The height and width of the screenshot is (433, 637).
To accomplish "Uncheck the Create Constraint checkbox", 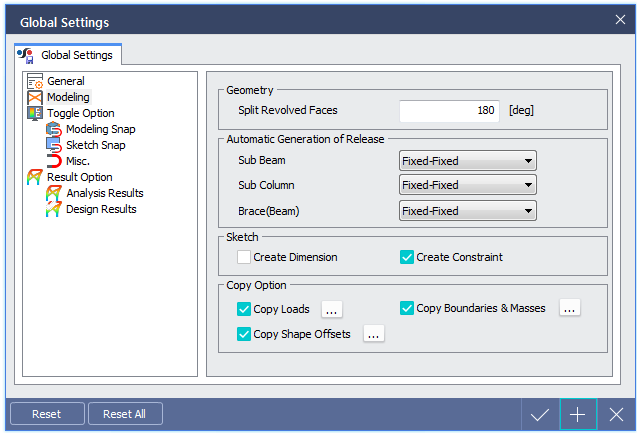I will point(407,257).
